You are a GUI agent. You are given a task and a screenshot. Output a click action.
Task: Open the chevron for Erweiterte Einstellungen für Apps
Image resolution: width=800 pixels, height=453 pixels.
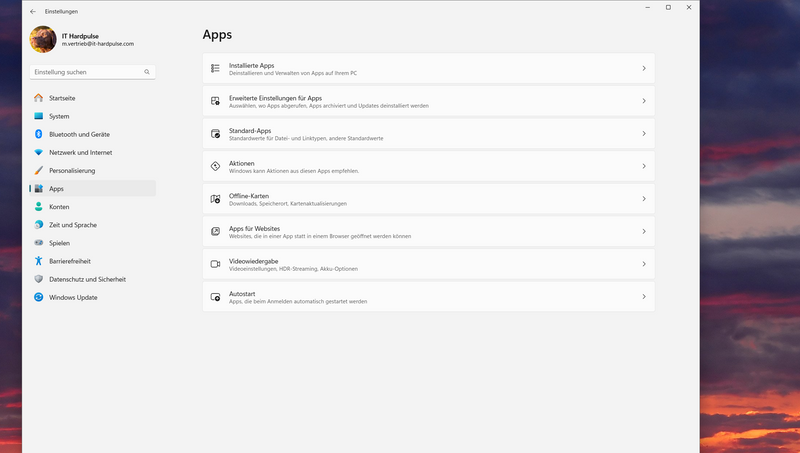click(643, 101)
